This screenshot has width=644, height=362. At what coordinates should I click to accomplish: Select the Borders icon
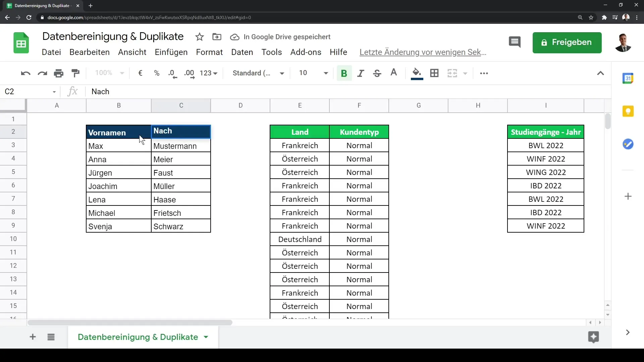[434, 72]
